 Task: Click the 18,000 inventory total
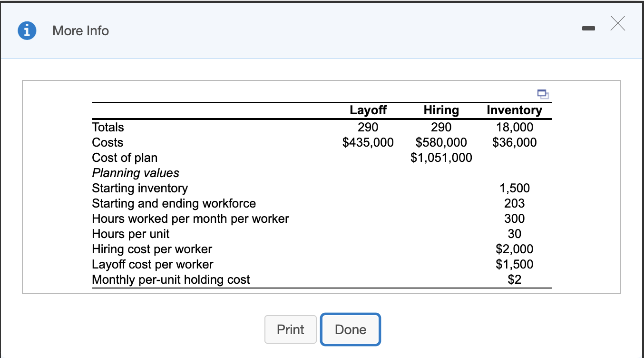(x=515, y=127)
